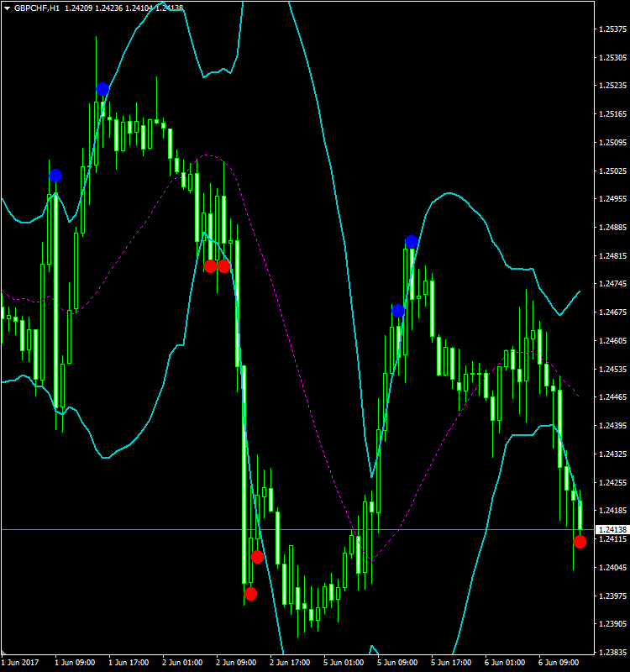Click the 1.25235 price axis label
630x672 pixels.
(612, 86)
